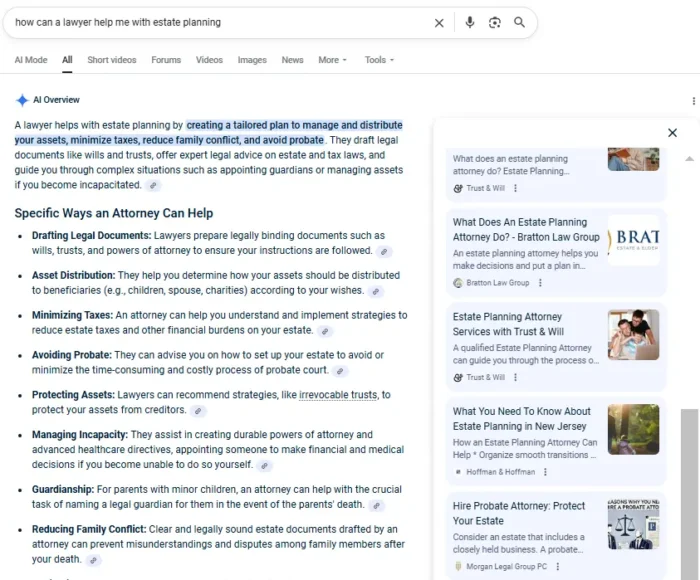Go to the News tab
Image resolution: width=700 pixels, height=580 pixels.
pyautogui.click(x=292, y=60)
